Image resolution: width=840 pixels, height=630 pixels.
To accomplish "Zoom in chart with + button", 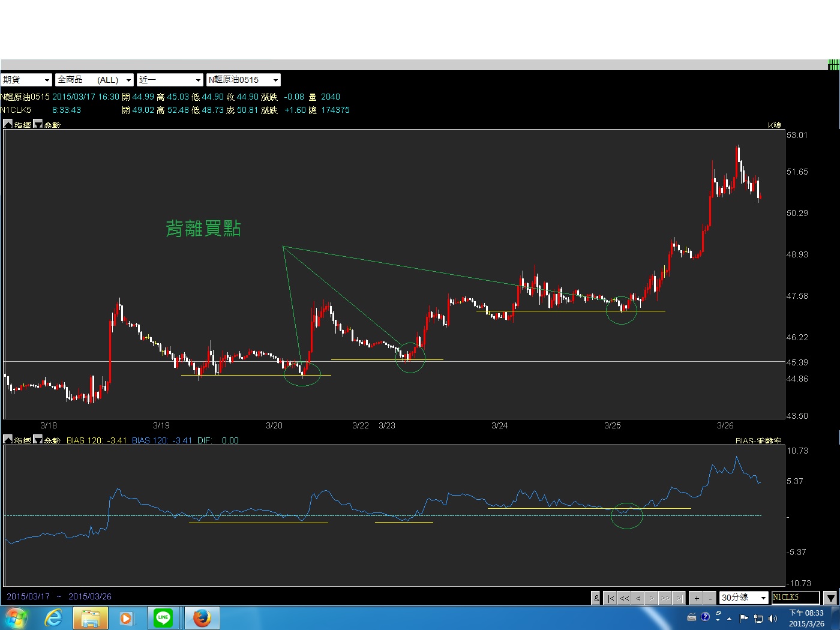I will point(696,598).
